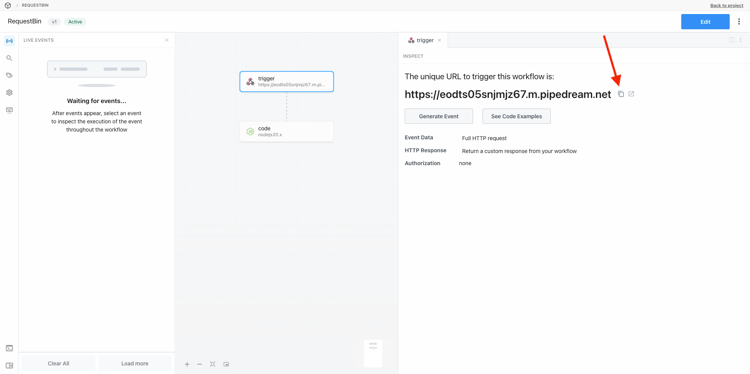Click the pipedream.net trigger URL text
Image resolution: width=750 pixels, height=374 pixels.
507,94
